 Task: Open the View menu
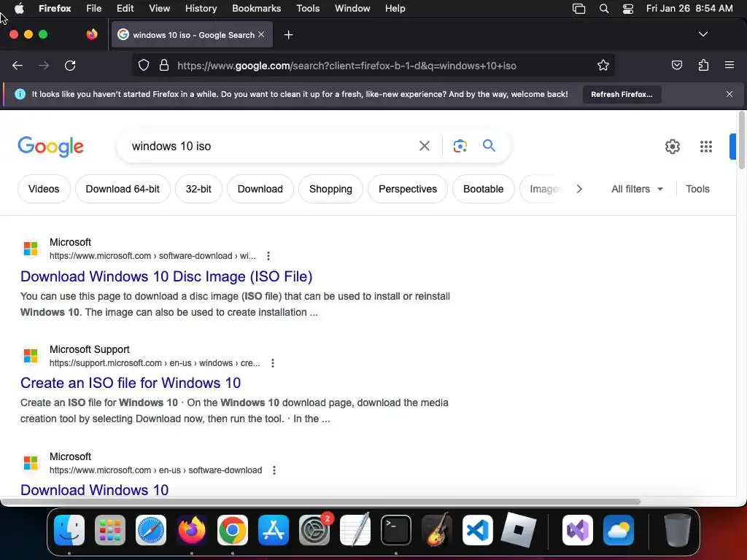[x=159, y=9]
